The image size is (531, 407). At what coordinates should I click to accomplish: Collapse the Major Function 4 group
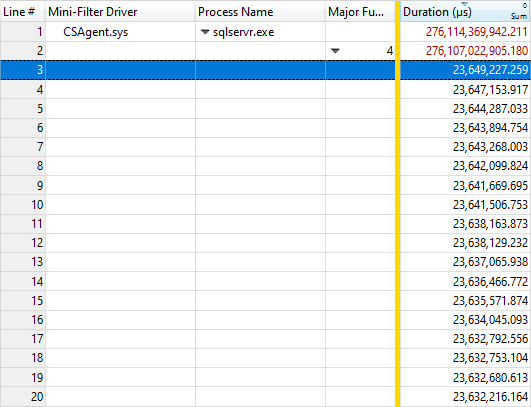(335, 51)
